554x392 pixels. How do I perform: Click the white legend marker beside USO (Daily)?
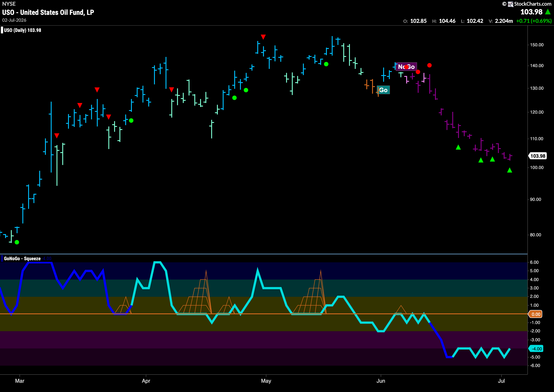click(x=2, y=30)
